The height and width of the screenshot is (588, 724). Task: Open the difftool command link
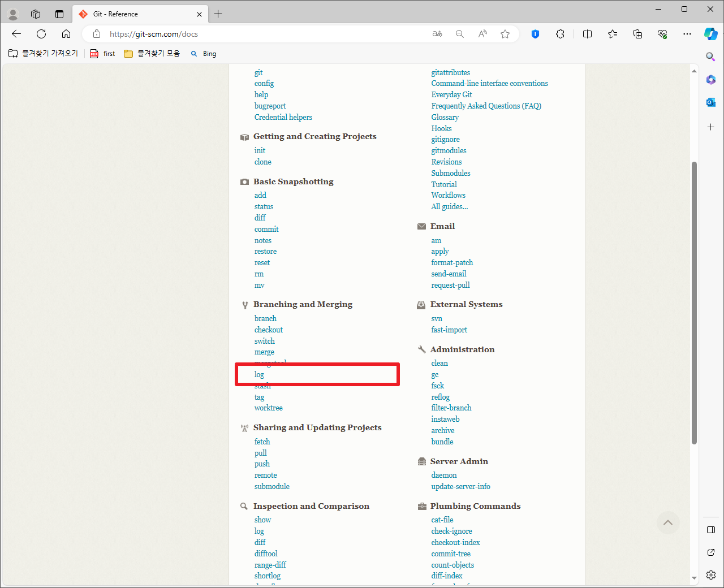click(266, 554)
